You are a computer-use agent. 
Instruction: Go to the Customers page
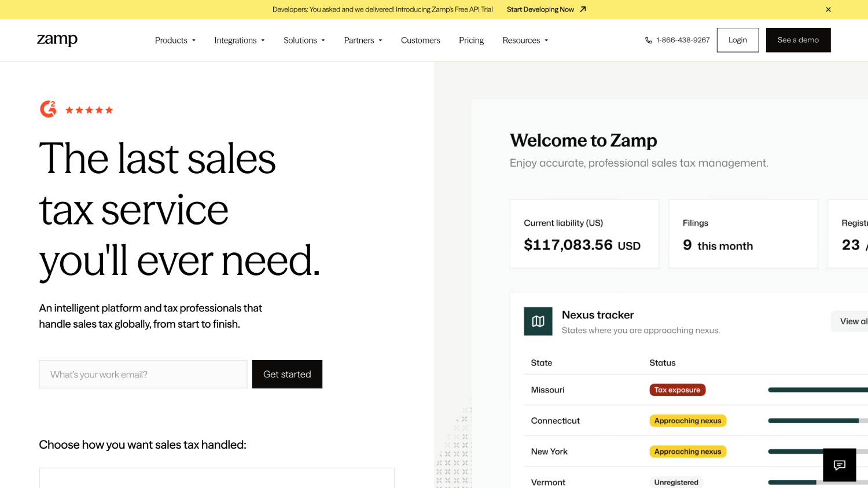pyautogui.click(x=421, y=41)
